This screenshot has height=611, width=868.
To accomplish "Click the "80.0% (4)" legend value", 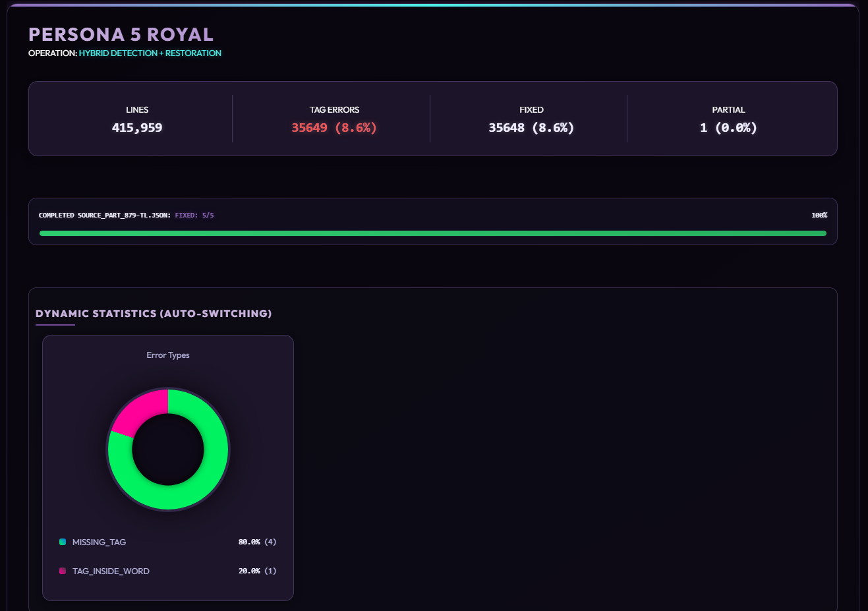I will tap(258, 542).
